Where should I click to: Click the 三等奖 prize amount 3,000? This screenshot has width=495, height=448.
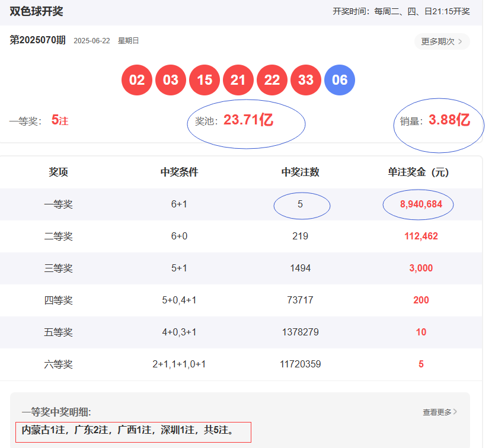(421, 268)
